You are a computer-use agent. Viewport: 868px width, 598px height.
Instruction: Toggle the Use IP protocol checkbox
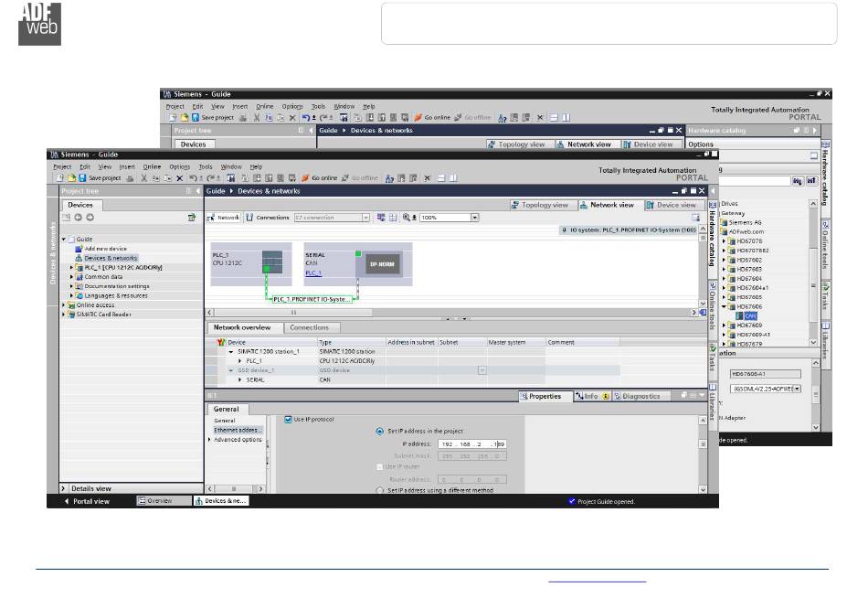289,419
